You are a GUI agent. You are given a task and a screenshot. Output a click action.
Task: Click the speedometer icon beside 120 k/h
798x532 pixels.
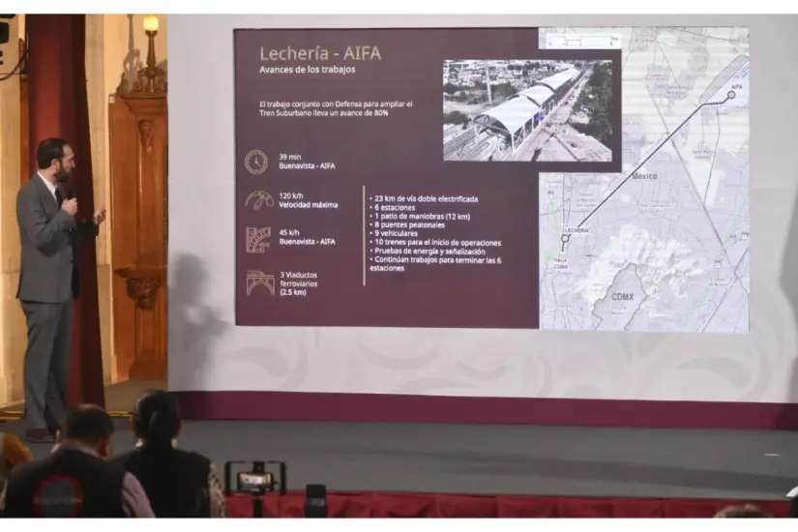pyautogui.click(x=259, y=200)
